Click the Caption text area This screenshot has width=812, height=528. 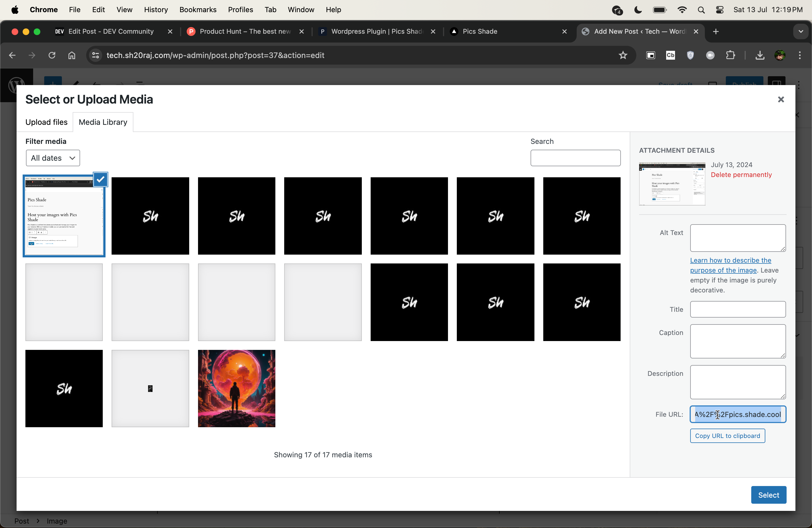click(x=738, y=341)
